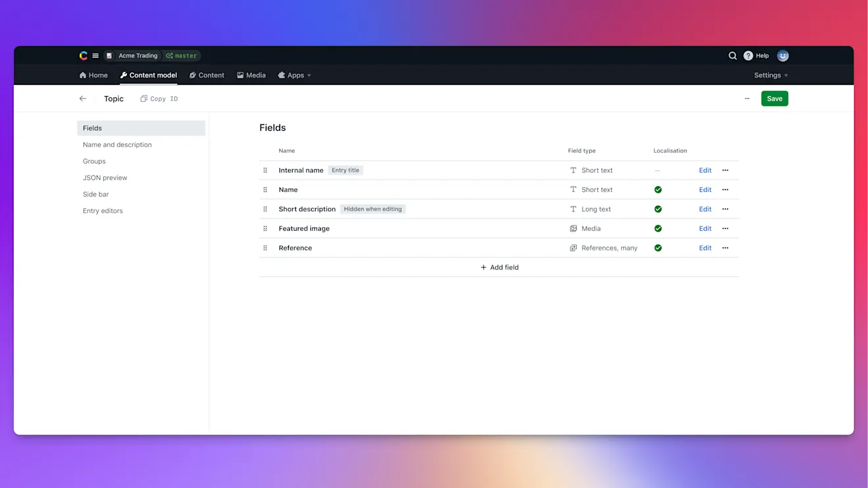The image size is (868, 488).
Task: Open the master environment switcher
Action: click(181, 56)
